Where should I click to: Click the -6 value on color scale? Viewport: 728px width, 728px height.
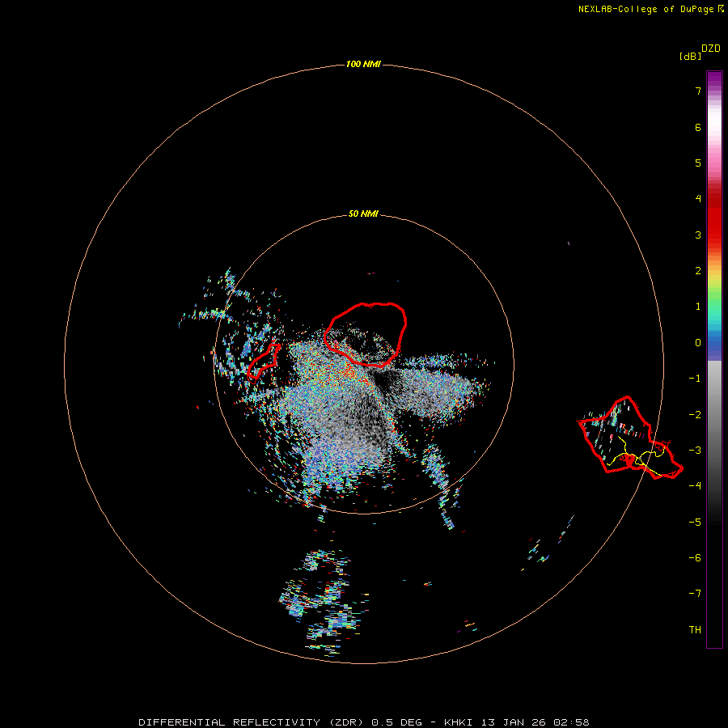point(695,558)
